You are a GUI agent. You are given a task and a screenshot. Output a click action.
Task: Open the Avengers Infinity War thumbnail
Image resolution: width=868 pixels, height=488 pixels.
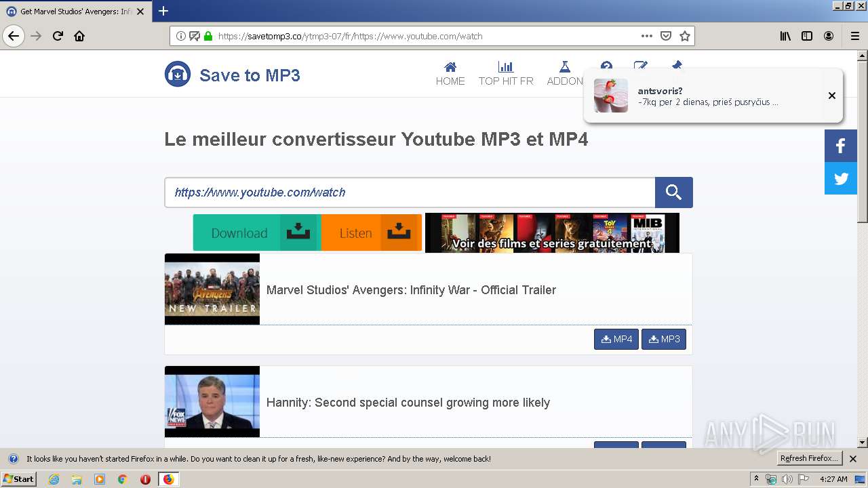pos(212,289)
